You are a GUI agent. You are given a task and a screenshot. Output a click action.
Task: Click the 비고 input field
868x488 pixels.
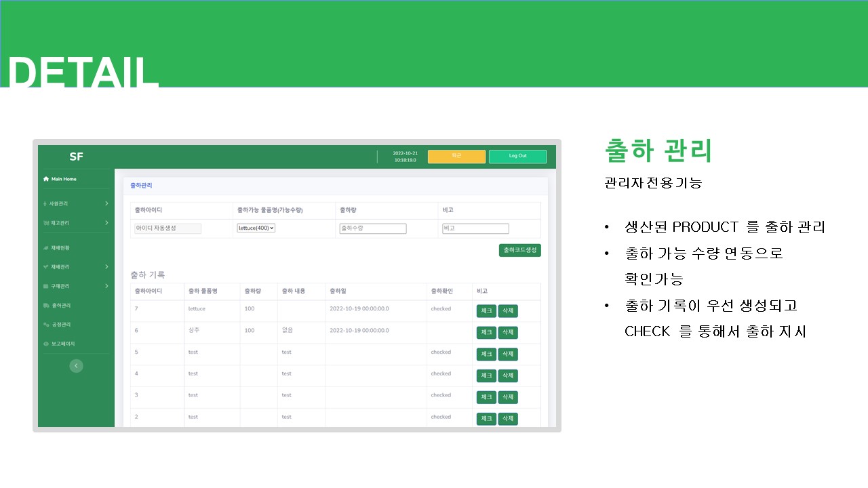pos(475,229)
